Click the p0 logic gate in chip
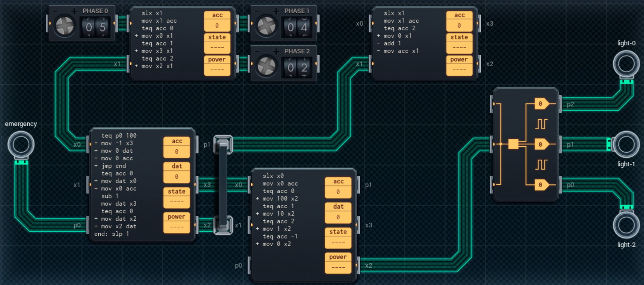Image resolution: width=644 pixels, height=285 pixels. (541, 185)
